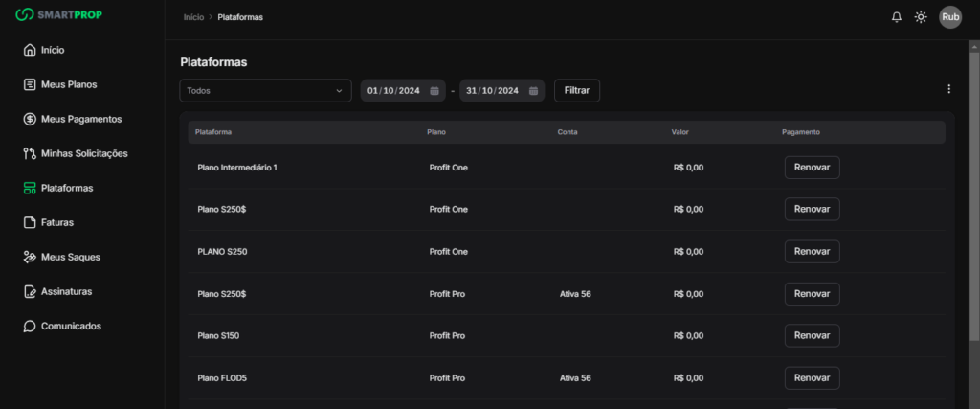Viewport: 980px width, 409px height.
Task: Navigate to Meus Saques
Action: point(70,257)
